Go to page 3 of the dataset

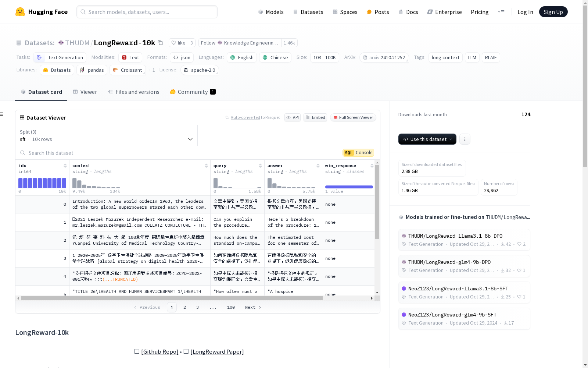[x=197, y=307]
